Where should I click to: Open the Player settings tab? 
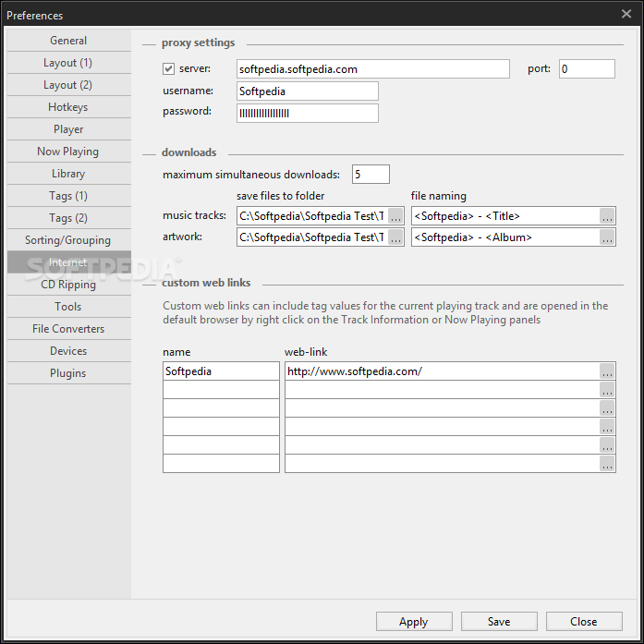click(69, 129)
